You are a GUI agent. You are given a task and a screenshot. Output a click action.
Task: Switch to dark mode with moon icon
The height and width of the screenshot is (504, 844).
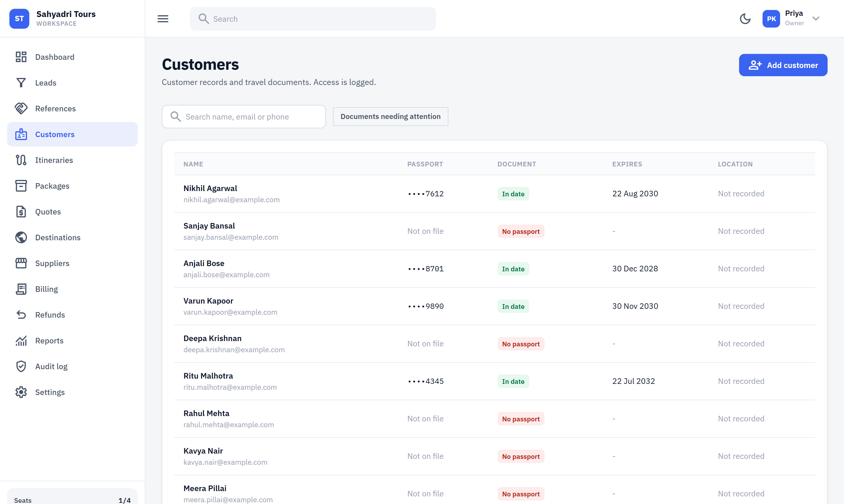[745, 19]
